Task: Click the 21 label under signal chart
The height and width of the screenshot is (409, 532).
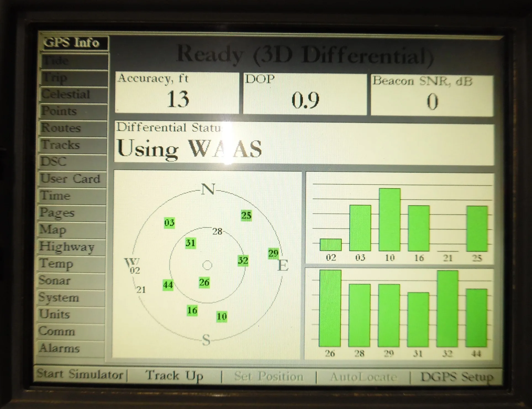Action: pos(448,258)
